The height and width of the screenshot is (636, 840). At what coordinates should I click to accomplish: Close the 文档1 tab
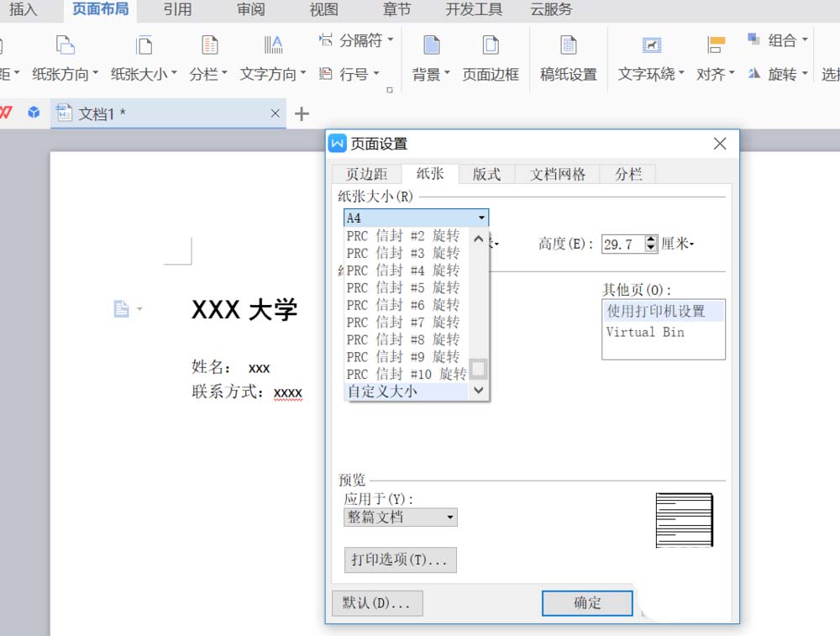275,113
